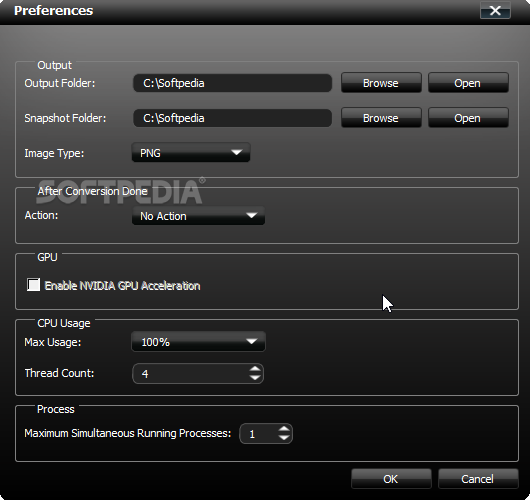Increase Thread Count with up arrow
Image resolution: width=530 pixels, height=500 pixels.
255,369
